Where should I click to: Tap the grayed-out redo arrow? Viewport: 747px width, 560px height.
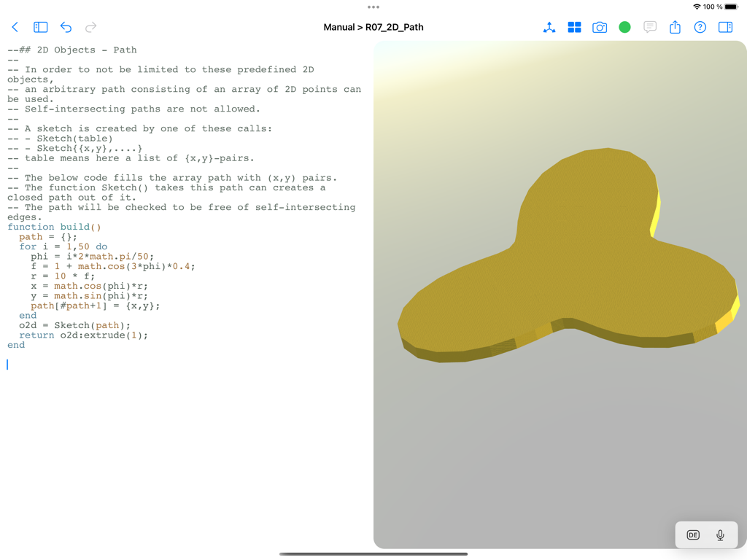(x=90, y=27)
